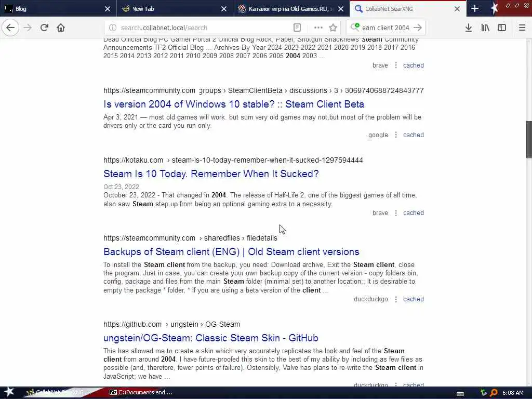
Task: Close the CollabNet SearXNG tab
Action: click(457, 9)
